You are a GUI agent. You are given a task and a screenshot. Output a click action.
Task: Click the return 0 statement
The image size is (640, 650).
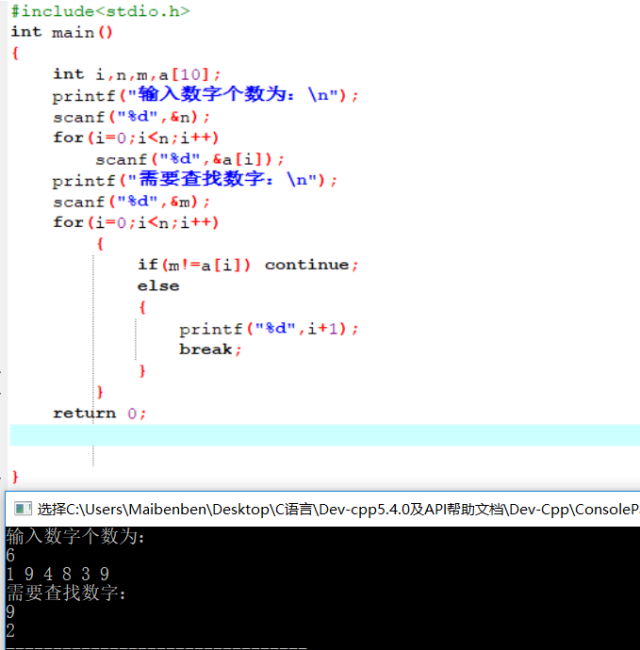[x=99, y=413]
